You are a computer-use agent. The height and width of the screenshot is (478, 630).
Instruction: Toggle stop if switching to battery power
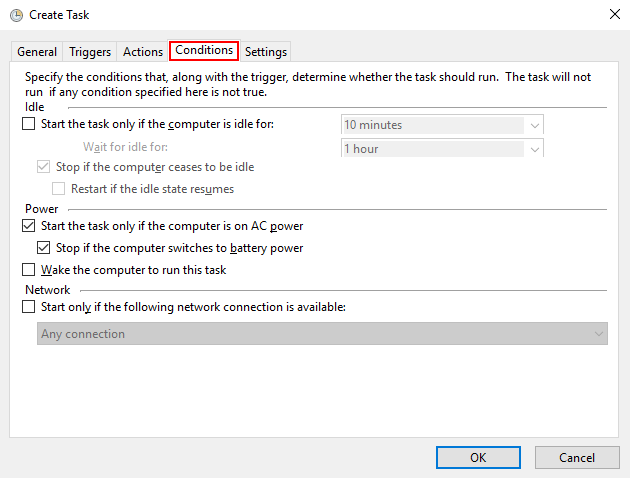[43, 248]
